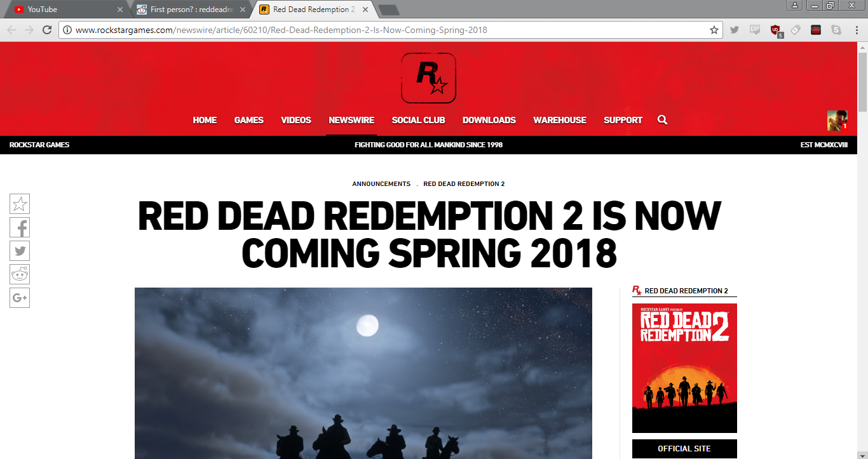The width and height of the screenshot is (868, 459).
Task: Share the article via Twitter sidebar icon
Action: [x=20, y=251]
